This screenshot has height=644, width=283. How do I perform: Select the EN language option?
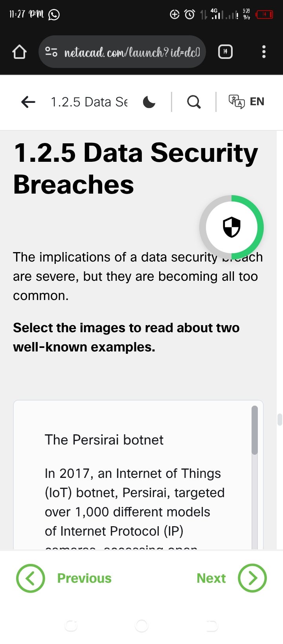[x=257, y=102]
